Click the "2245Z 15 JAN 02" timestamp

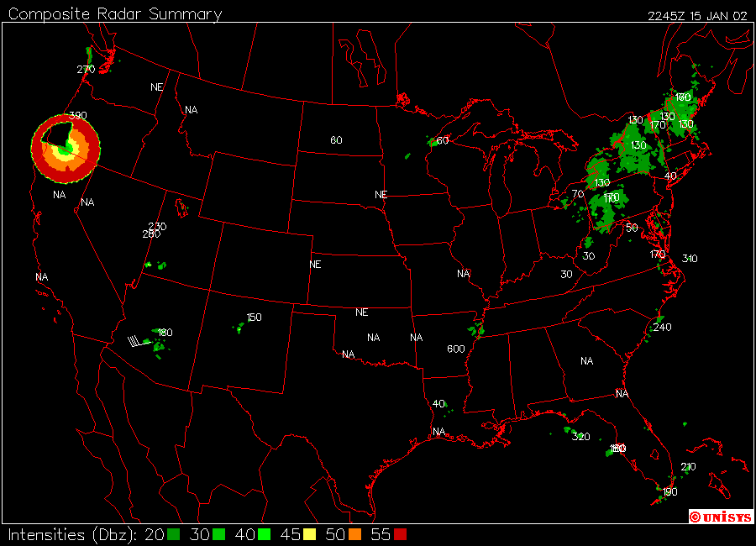pos(697,16)
